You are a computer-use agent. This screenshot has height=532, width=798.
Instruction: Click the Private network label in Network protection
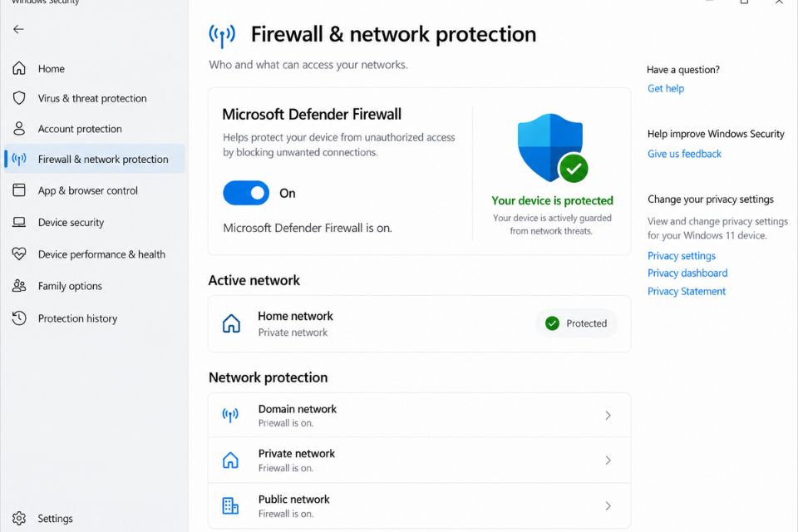click(297, 454)
